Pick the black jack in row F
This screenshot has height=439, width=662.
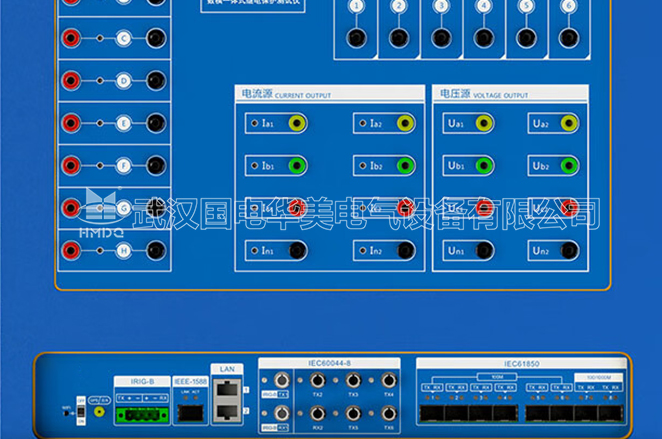(x=156, y=165)
